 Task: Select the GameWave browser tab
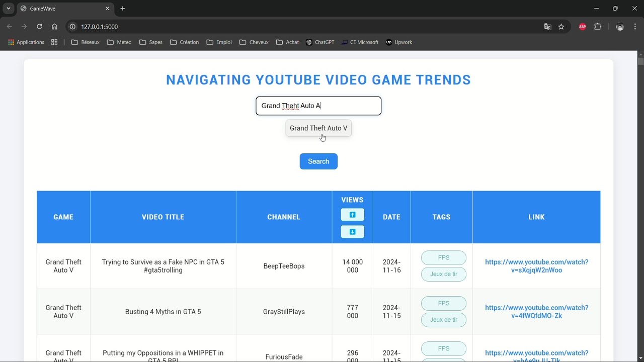click(65, 9)
